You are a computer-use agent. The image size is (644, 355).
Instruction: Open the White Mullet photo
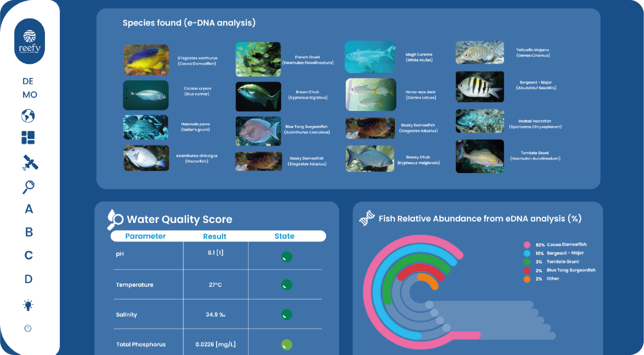tap(370, 57)
